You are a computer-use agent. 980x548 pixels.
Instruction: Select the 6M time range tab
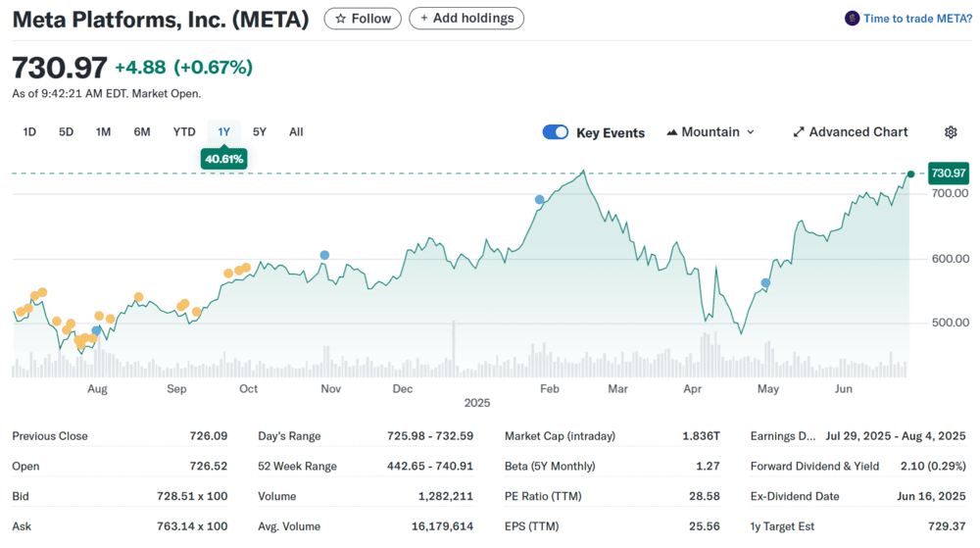coord(142,132)
